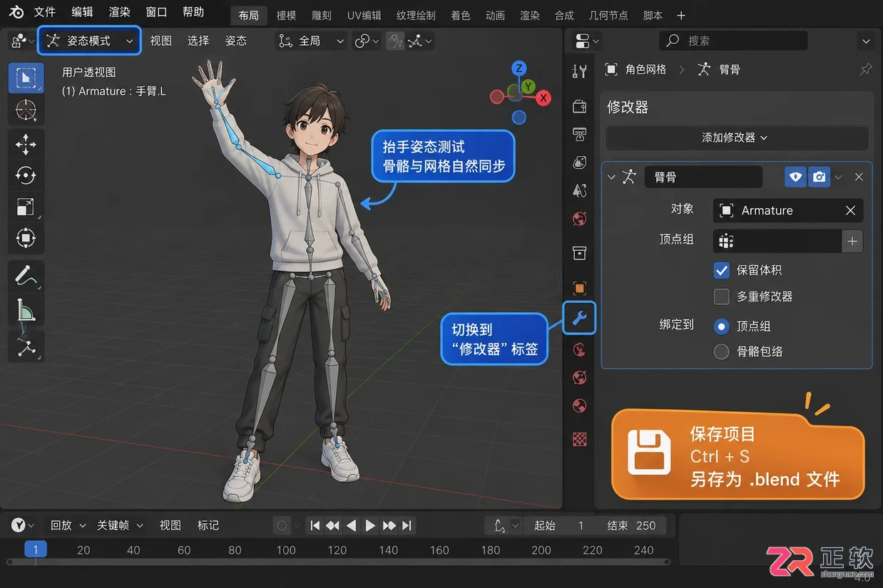Open the Tool properties tab
This screenshot has height=588, width=883.
579,71
